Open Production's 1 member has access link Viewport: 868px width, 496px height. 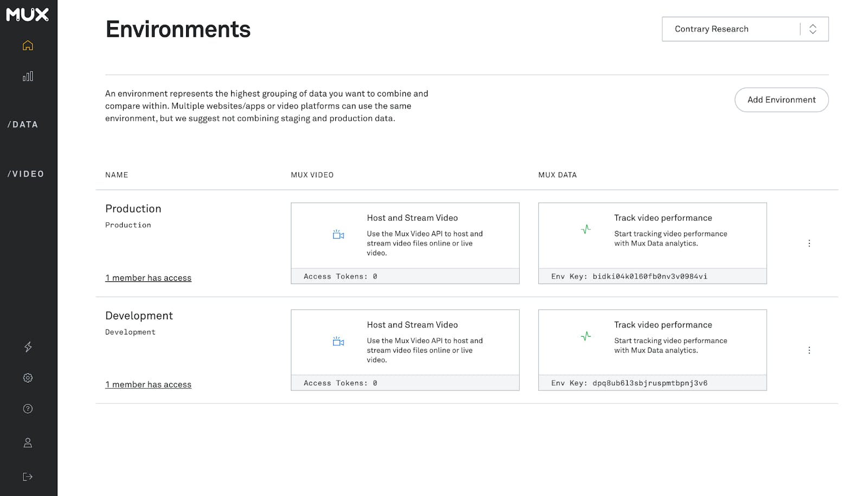pyautogui.click(x=148, y=278)
